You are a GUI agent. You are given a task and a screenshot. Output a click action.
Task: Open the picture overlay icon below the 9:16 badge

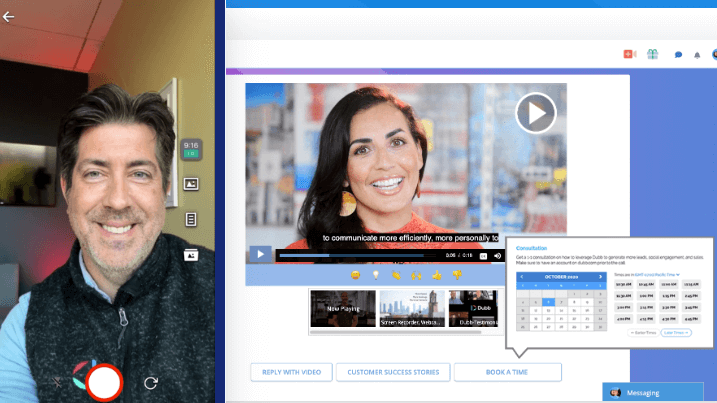(191, 184)
